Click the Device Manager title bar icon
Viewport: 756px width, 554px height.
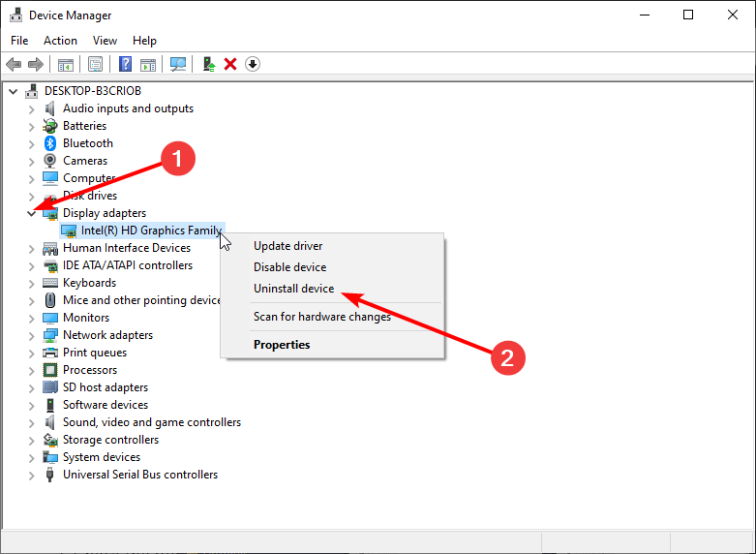click(15, 15)
